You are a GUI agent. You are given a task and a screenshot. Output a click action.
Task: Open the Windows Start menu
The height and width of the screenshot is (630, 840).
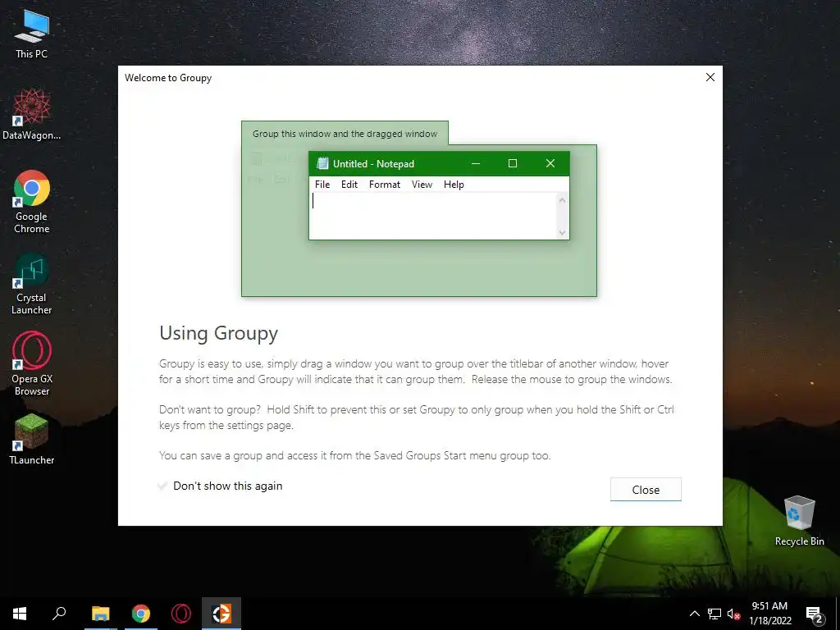20,614
